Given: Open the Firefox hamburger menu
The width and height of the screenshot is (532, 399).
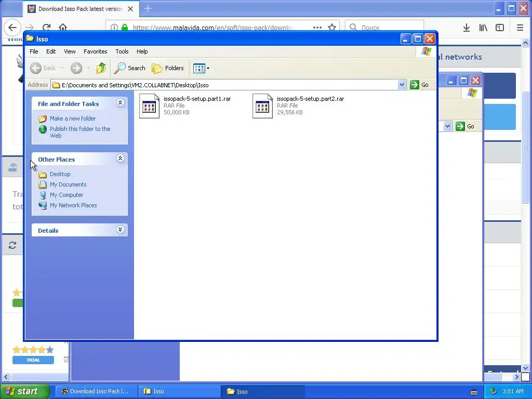Looking at the screenshot, I should tap(520, 28).
